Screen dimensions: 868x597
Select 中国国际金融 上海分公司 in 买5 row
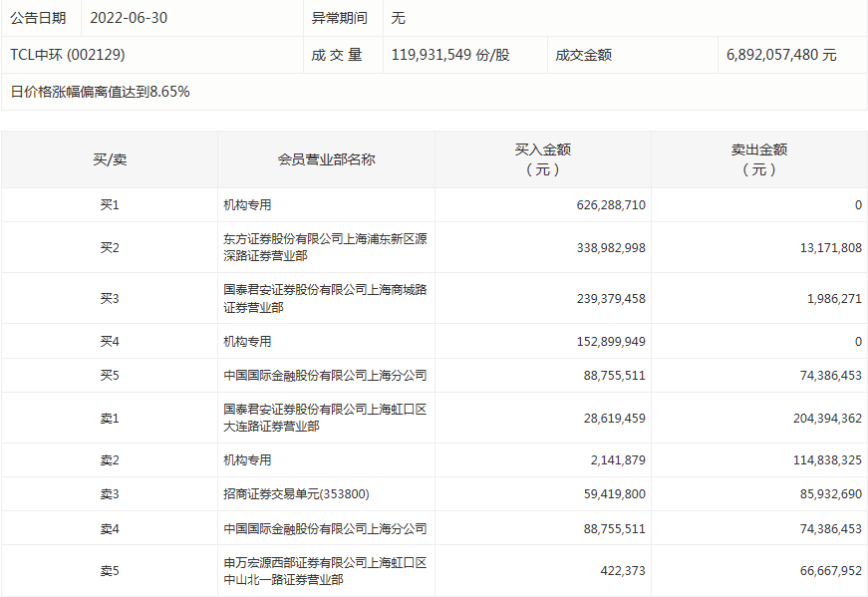click(325, 376)
